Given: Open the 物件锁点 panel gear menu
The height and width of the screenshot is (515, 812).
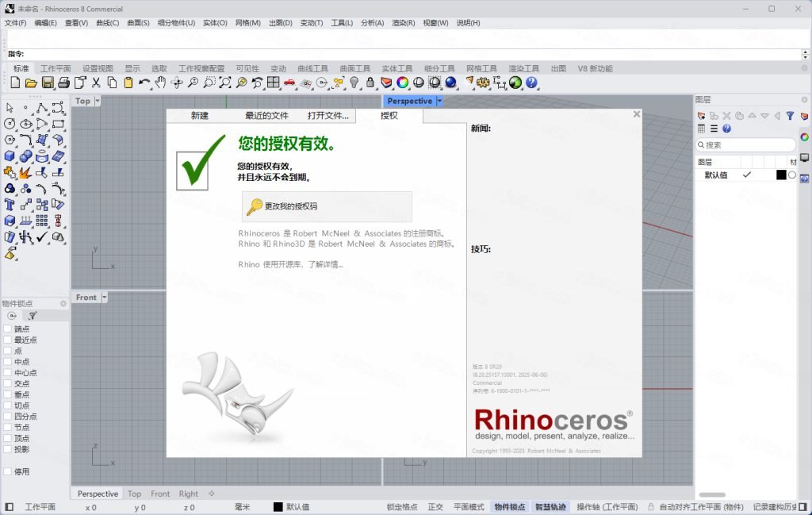Looking at the screenshot, I should pyautogui.click(x=63, y=304).
